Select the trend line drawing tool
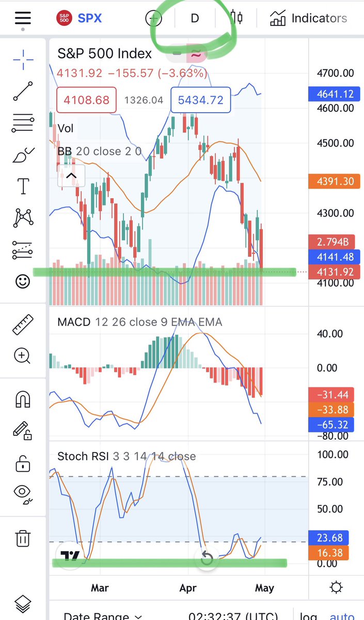 [23, 91]
